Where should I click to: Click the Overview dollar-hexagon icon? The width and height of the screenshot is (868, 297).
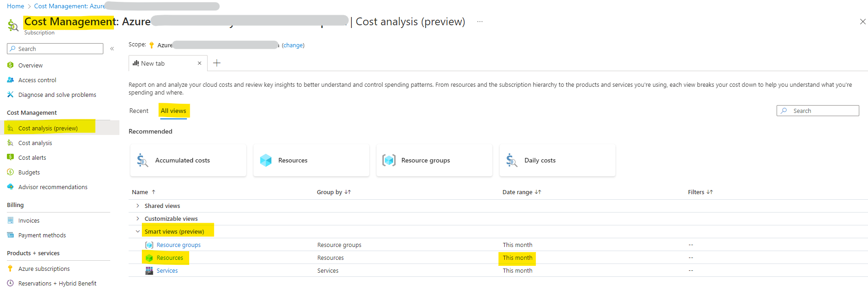[11, 65]
